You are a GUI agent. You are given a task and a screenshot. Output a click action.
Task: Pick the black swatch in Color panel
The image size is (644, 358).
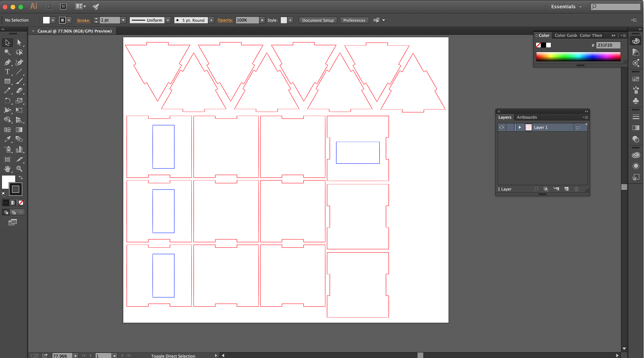[x=543, y=45]
